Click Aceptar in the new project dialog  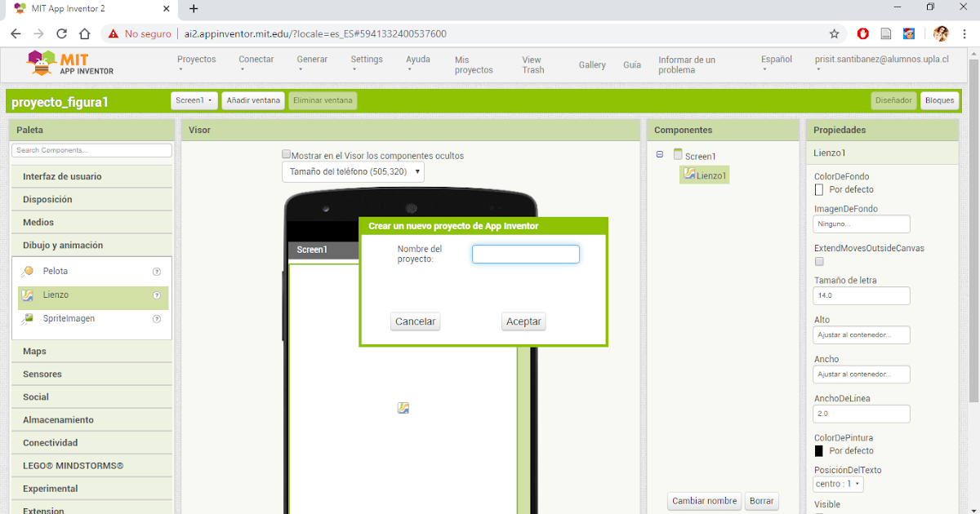click(x=523, y=321)
